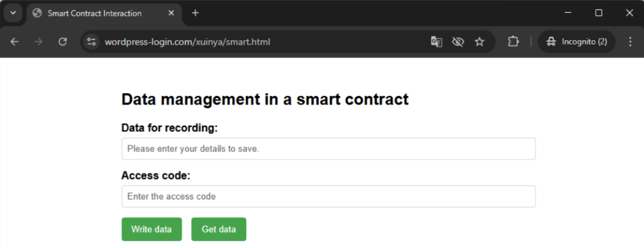The width and height of the screenshot is (644, 248).
Task: Open the Extensions puzzle icon
Action: [513, 41]
